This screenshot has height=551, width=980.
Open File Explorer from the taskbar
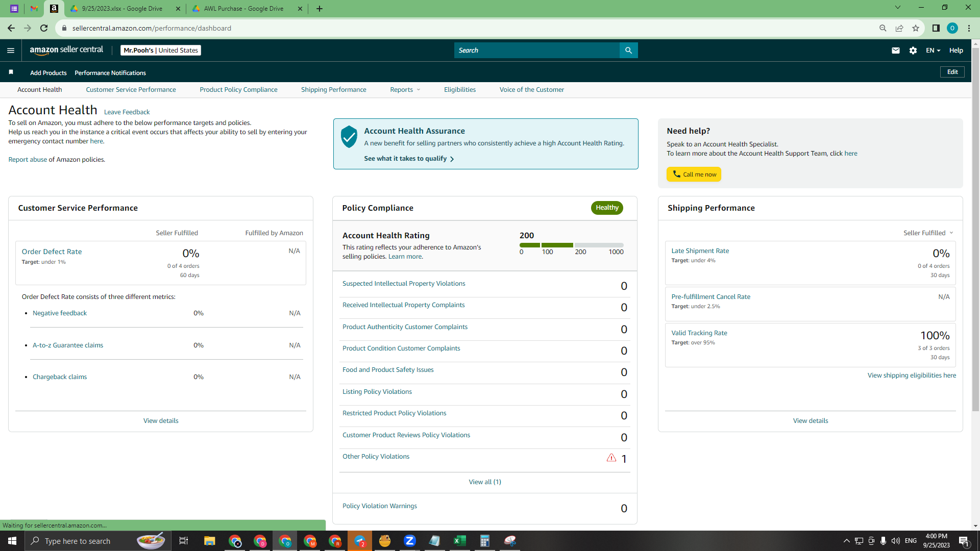point(209,541)
